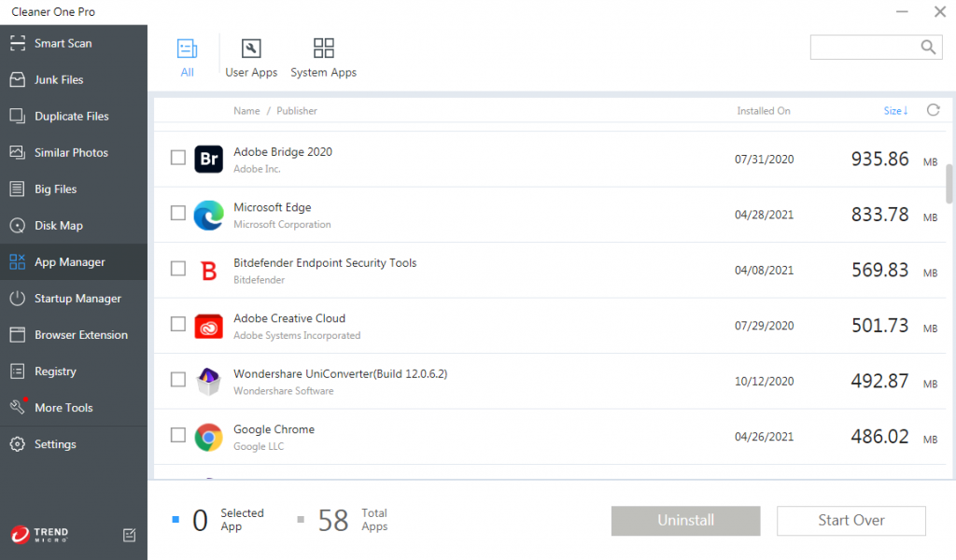The height and width of the screenshot is (560, 956).
Task: Click the Uninstall button
Action: click(686, 521)
